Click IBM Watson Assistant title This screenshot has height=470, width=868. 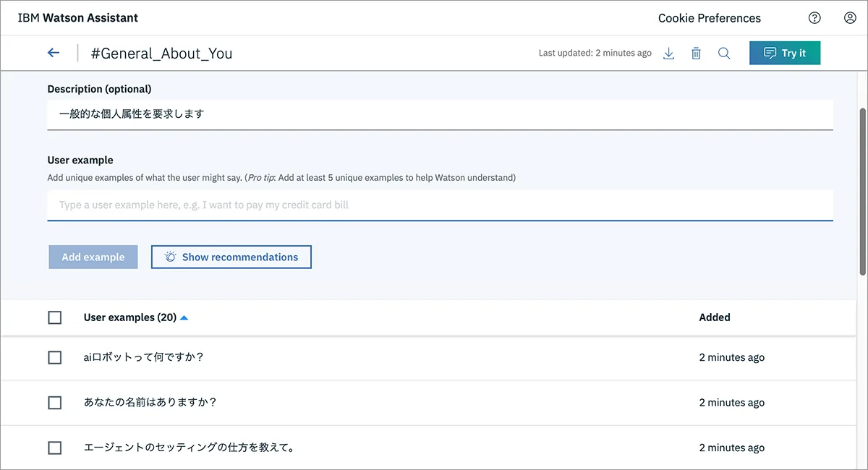pos(78,17)
